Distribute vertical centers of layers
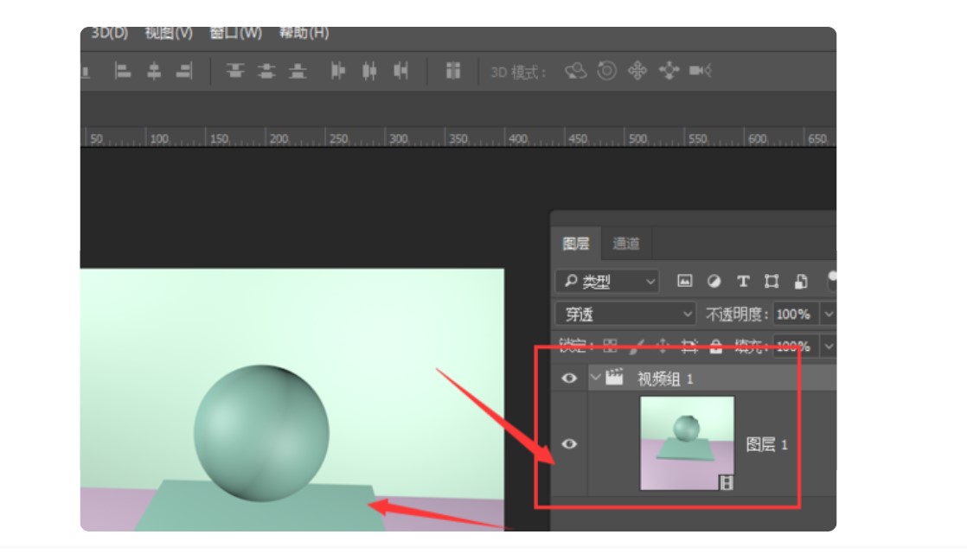 coord(266,72)
